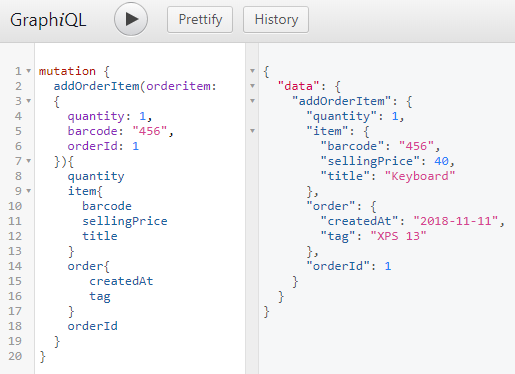Click barcode value "456" in query editor
Viewport: 515px width, 374px height.
click(150, 131)
